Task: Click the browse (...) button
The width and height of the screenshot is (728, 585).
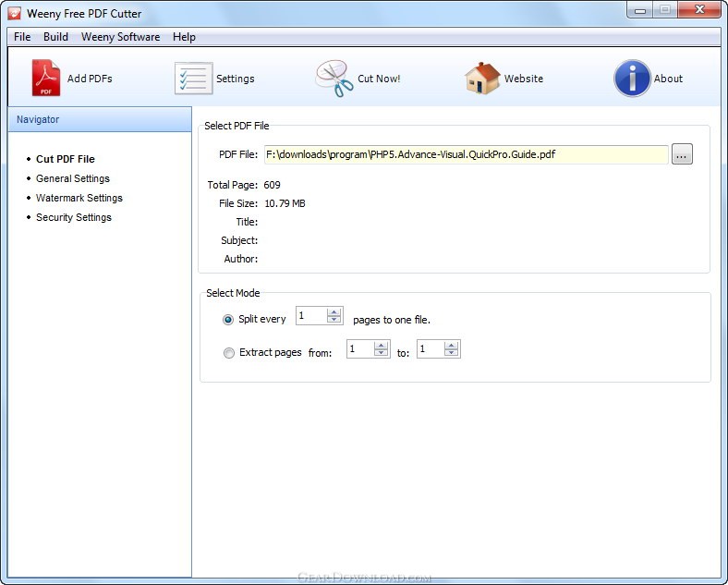Action: (x=682, y=154)
